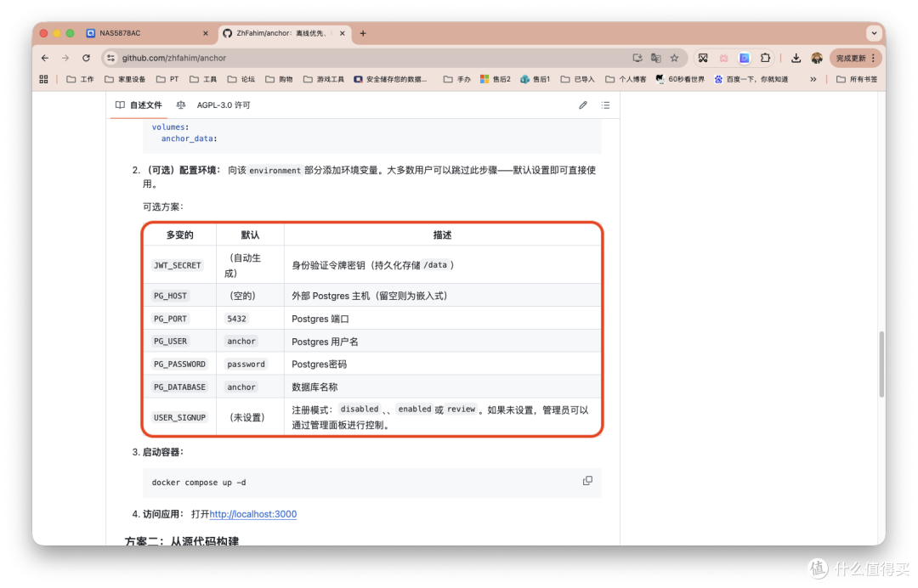Go back to the previous page
Image resolution: width=918 pixels, height=588 pixels.
tap(45, 58)
